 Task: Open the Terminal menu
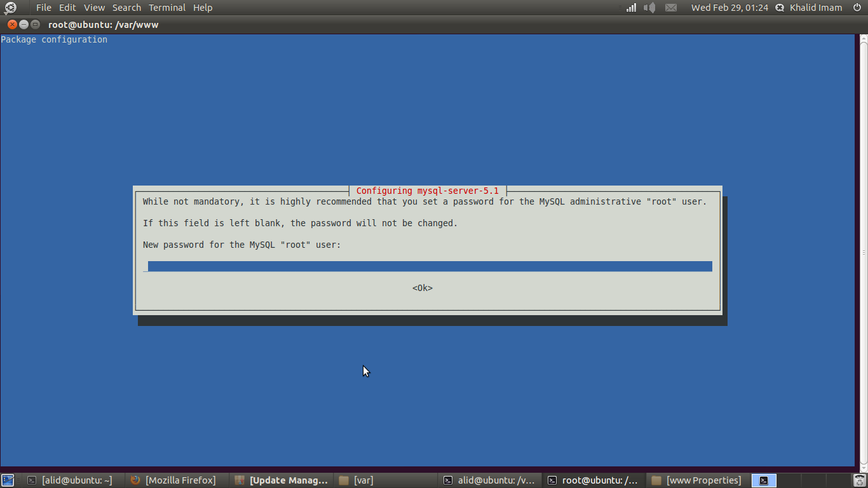(166, 8)
